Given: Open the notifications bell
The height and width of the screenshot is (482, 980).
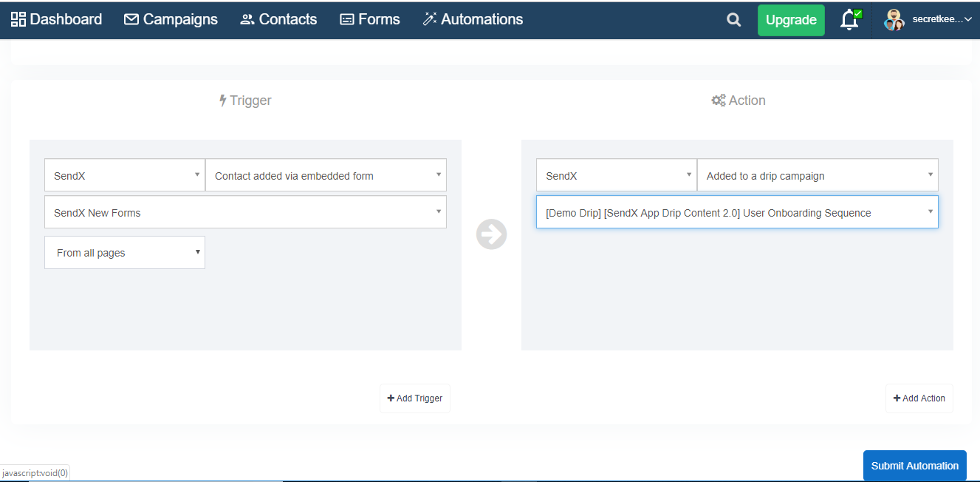Looking at the screenshot, I should coord(851,20).
